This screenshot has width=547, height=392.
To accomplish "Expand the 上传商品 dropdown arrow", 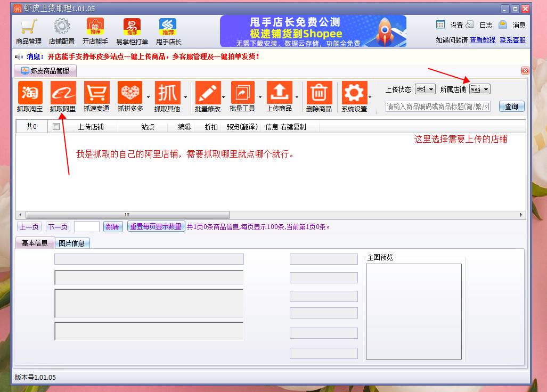I will pyautogui.click(x=297, y=97).
